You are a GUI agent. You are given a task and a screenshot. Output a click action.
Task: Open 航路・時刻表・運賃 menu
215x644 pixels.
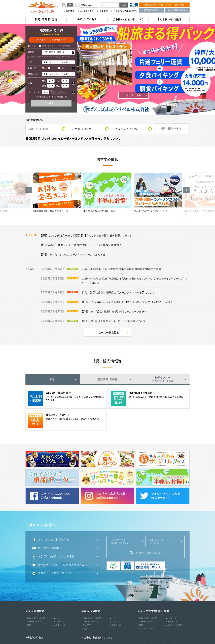coord(46,19)
